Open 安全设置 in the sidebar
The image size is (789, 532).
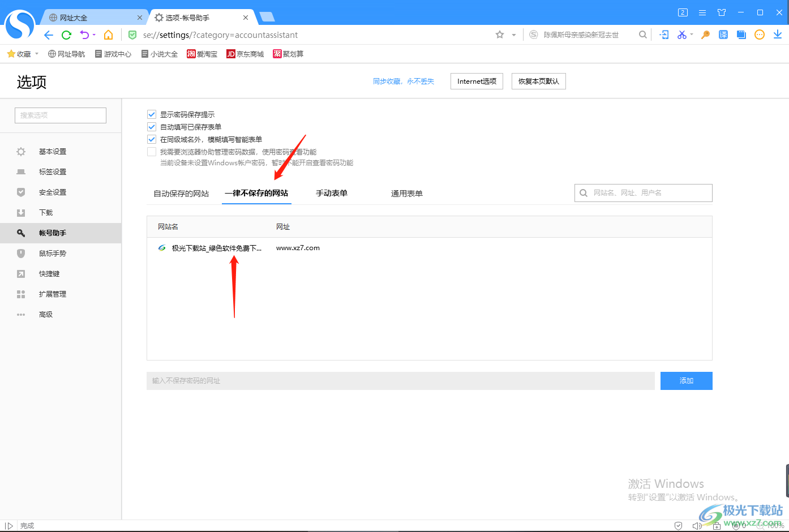[61, 192]
